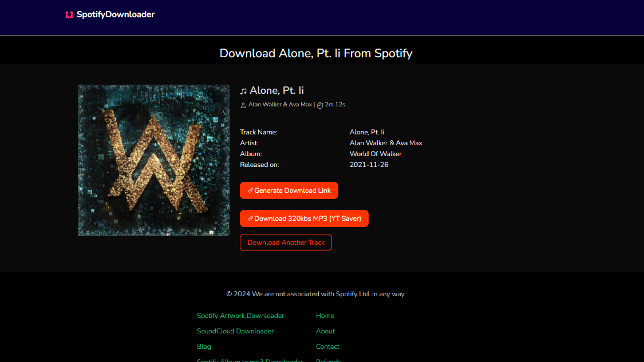
Task: Click the link icon in Download 320kbs MP3
Action: point(251,218)
